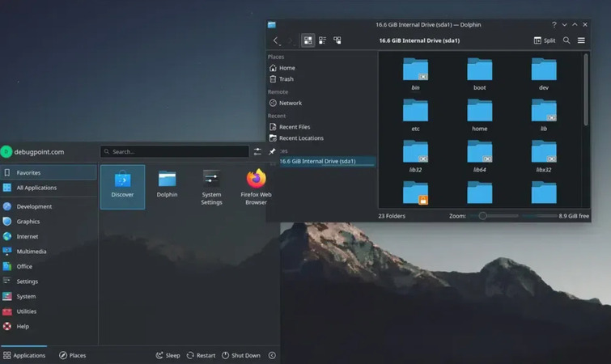
Task: Open the Multimedia category
Action: pyautogui.click(x=49, y=252)
